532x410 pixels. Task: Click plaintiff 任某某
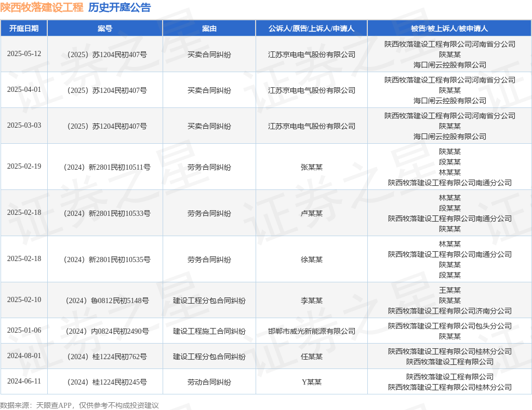312,357
